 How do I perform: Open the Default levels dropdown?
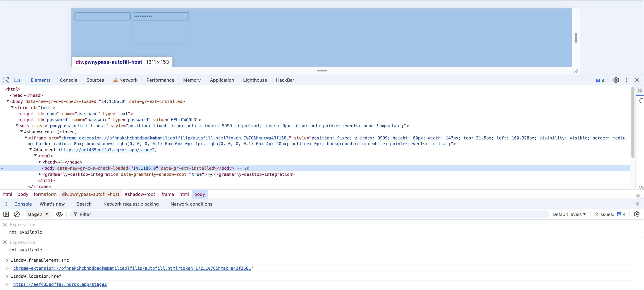pyautogui.click(x=569, y=214)
